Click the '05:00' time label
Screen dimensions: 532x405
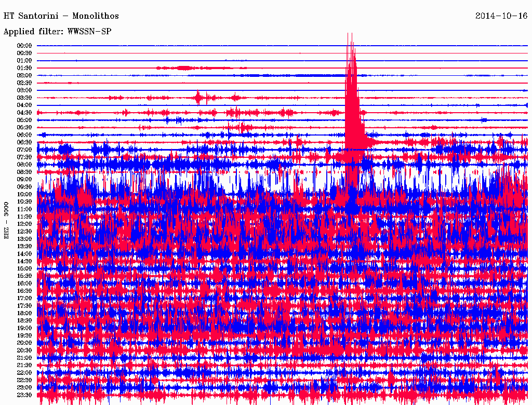(x=24, y=120)
